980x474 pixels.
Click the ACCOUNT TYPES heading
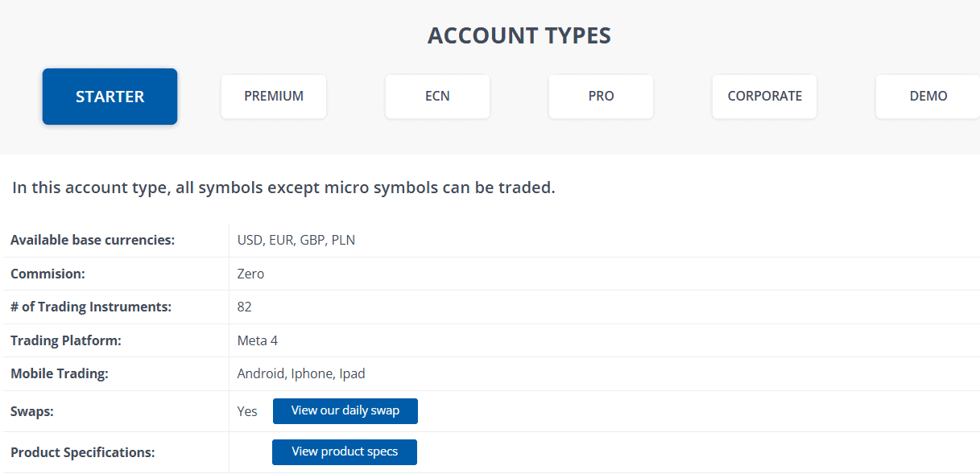(x=519, y=35)
